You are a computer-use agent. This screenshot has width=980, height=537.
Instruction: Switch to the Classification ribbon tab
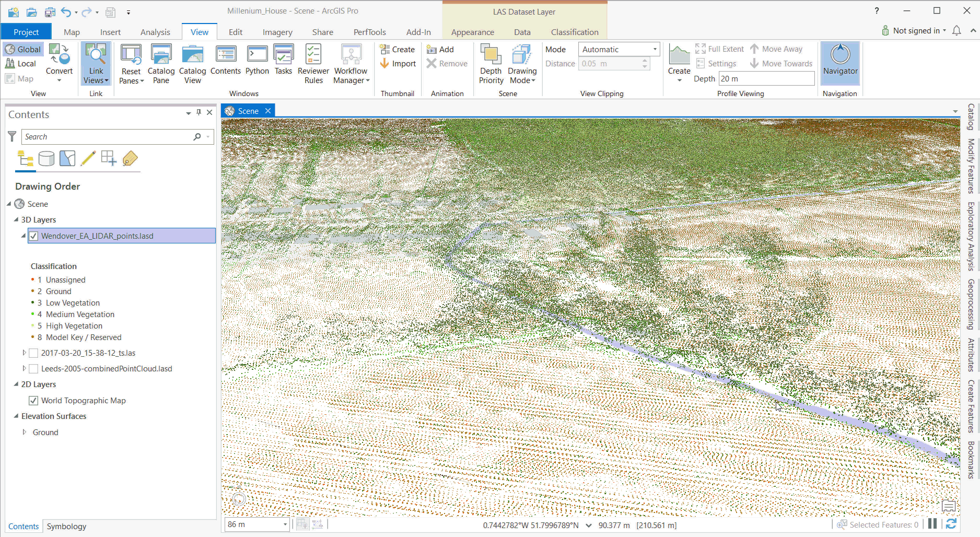tap(574, 32)
